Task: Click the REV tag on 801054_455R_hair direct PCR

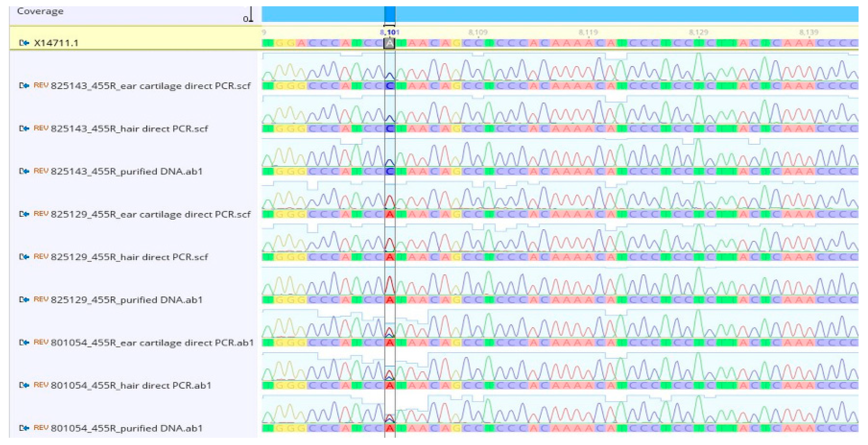Action: [41, 385]
